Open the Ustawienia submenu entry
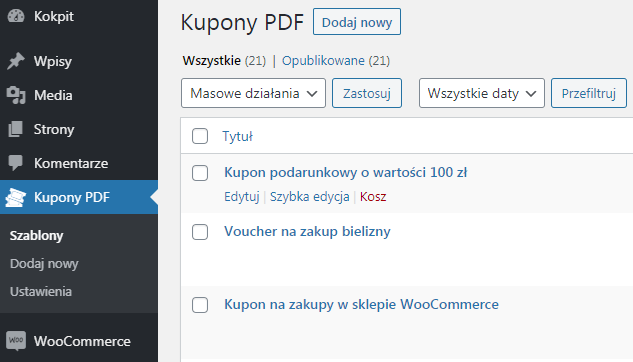 coord(41,291)
